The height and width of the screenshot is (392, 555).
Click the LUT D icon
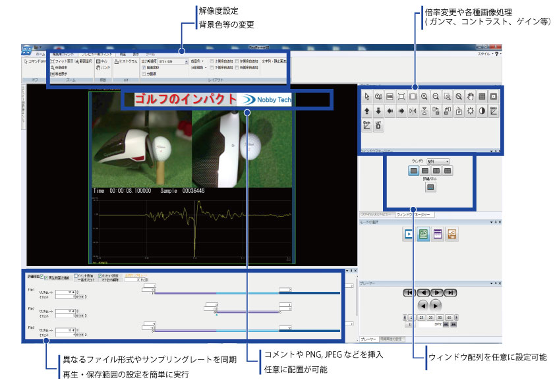pos(378,125)
